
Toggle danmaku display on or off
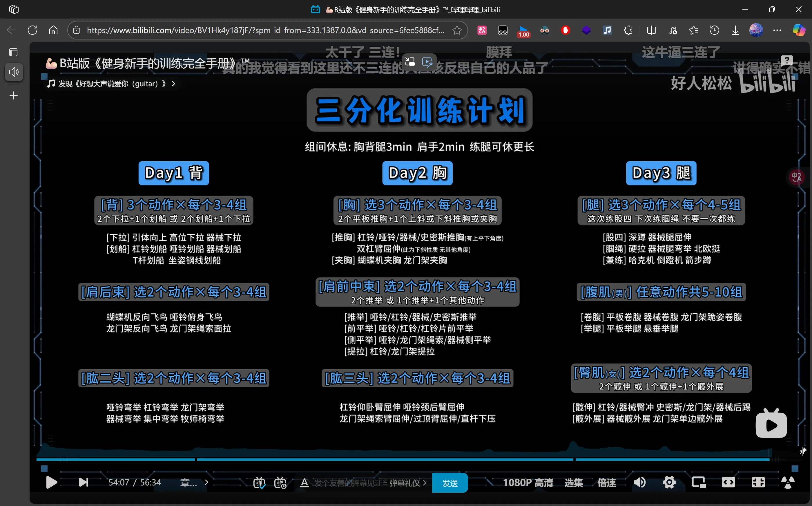pyautogui.click(x=259, y=482)
